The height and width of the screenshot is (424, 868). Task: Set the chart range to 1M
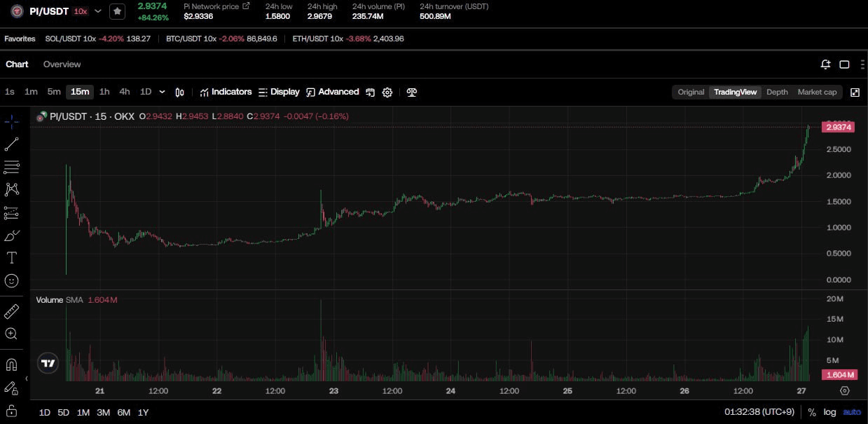(83, 412)
